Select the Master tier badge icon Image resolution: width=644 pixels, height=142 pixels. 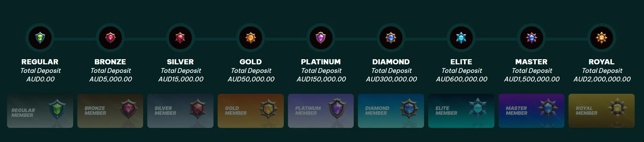pyautogui.click(x=531, y=37)
